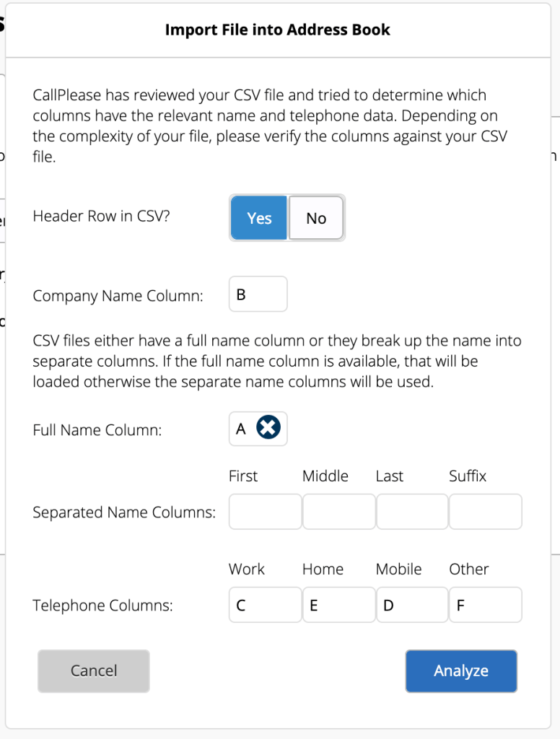Screen dimensions: 560x739
Task: Select No for Header Row in CSV
Action: pyautogui.click(x=316, y=218)
